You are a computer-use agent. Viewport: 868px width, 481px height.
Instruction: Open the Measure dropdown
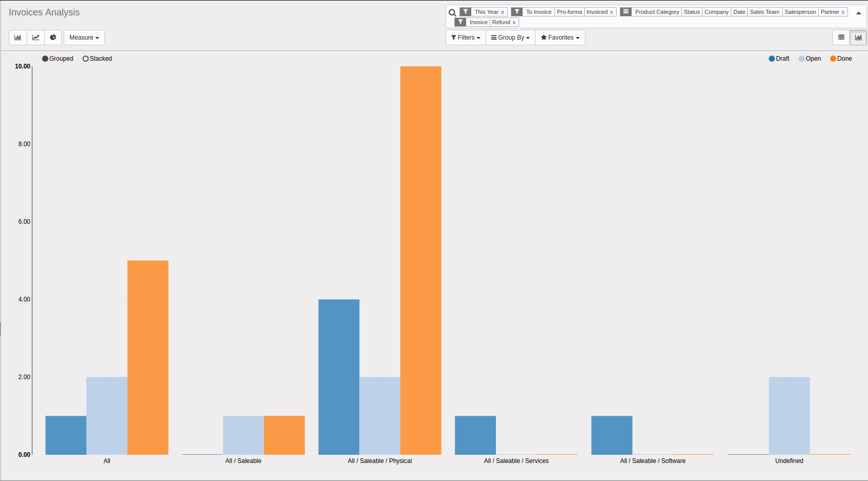(84, 38)
